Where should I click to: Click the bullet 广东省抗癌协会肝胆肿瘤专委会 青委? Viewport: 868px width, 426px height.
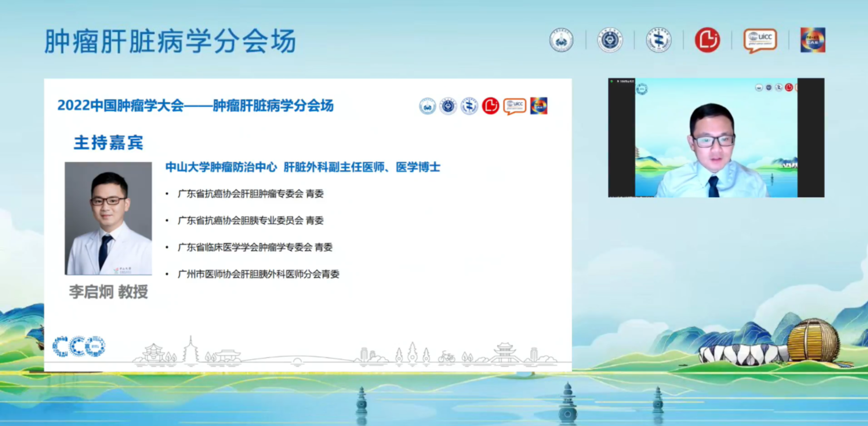point(250,194)
